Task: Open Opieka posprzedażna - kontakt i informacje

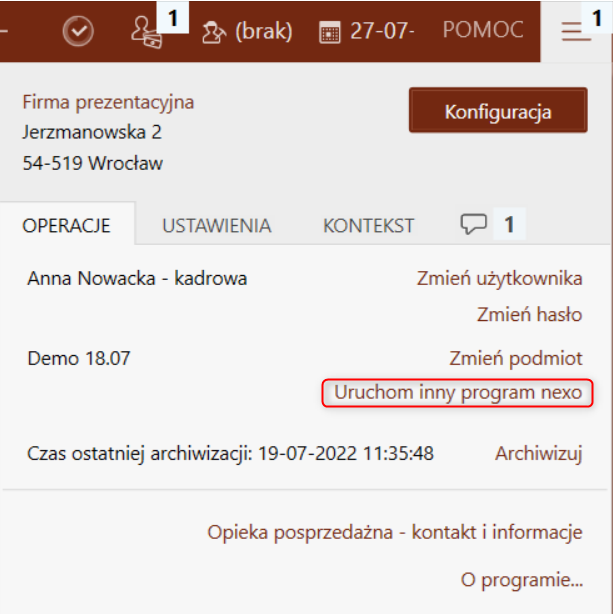Action: pyautogui.click(x=395, y=533)
